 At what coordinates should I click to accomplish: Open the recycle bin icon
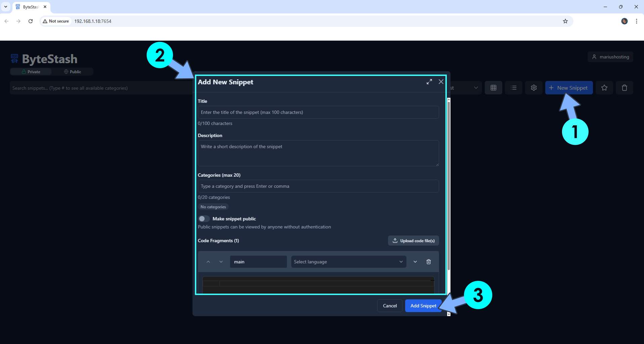click(x=624, y=88)
